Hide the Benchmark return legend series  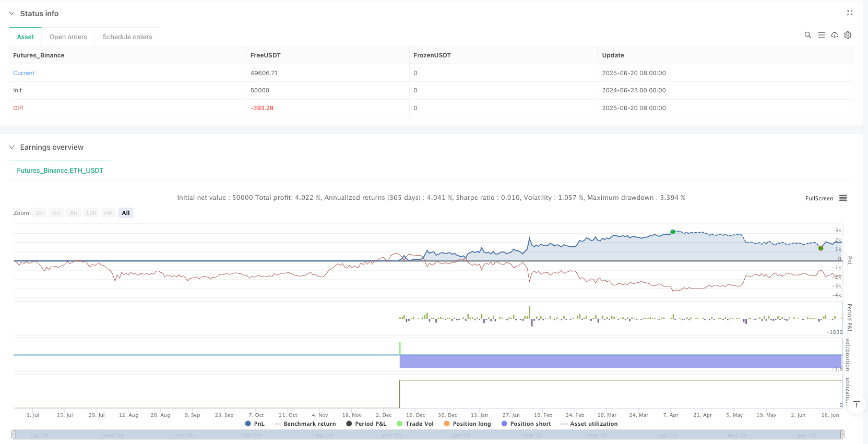pos(305,424)
